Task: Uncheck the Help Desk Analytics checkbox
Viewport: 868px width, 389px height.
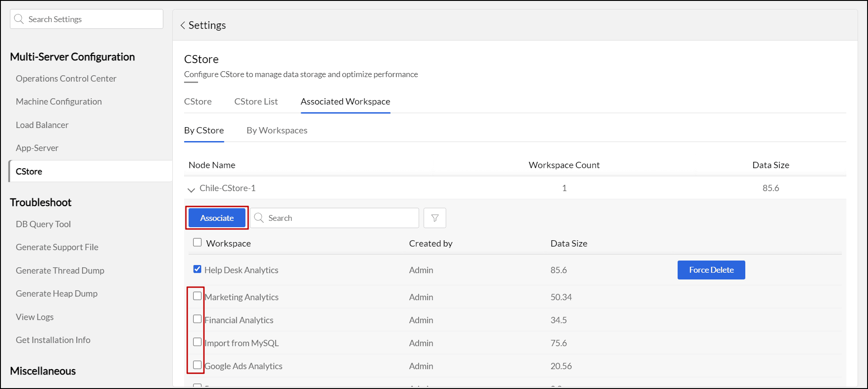Action: 197,269
